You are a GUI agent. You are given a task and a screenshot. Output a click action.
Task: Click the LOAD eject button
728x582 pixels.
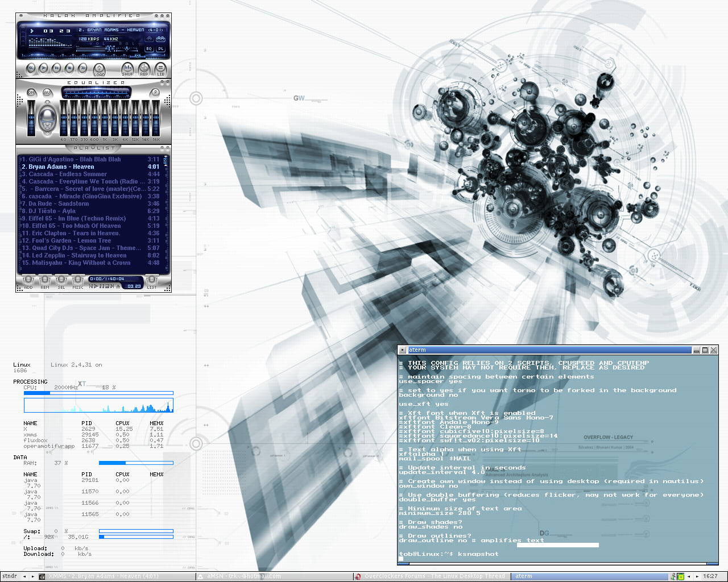[x=100, y=69]
